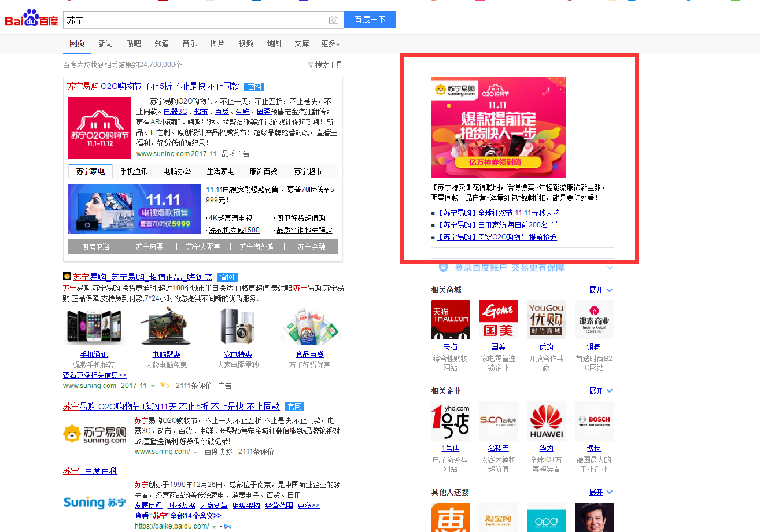Switch to the 文库 tab
The height and width of the screenshot is (532, 760).
[x=302, y=43]
